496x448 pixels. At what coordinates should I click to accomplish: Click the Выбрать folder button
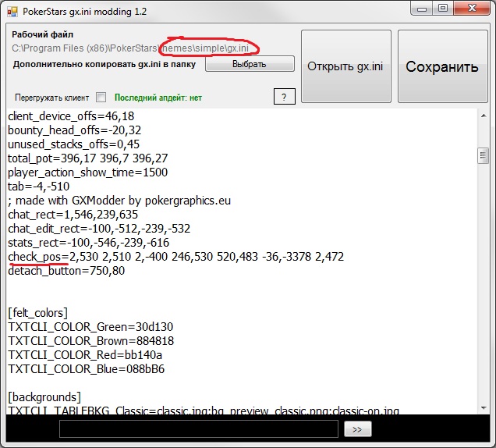[x=250, y=64]
